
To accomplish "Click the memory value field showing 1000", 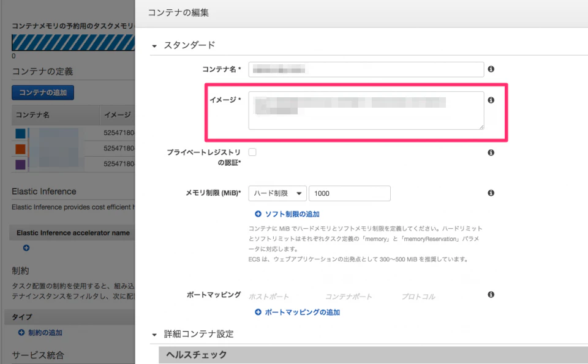I will tap(349, 193).
